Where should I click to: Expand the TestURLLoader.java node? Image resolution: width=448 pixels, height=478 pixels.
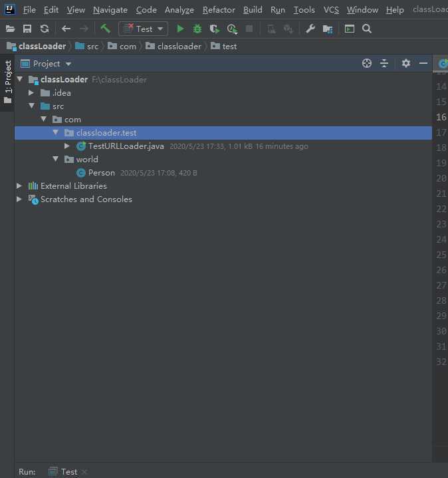click(67, 146)
